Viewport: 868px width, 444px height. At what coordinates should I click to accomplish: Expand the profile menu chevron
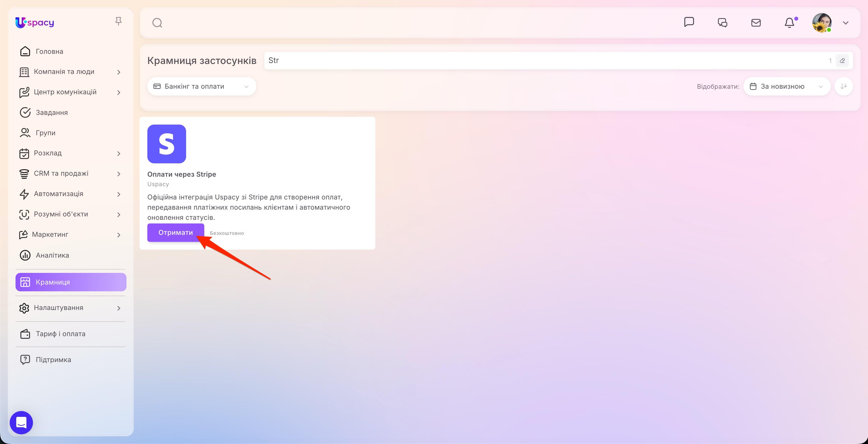tap(845, 23)
